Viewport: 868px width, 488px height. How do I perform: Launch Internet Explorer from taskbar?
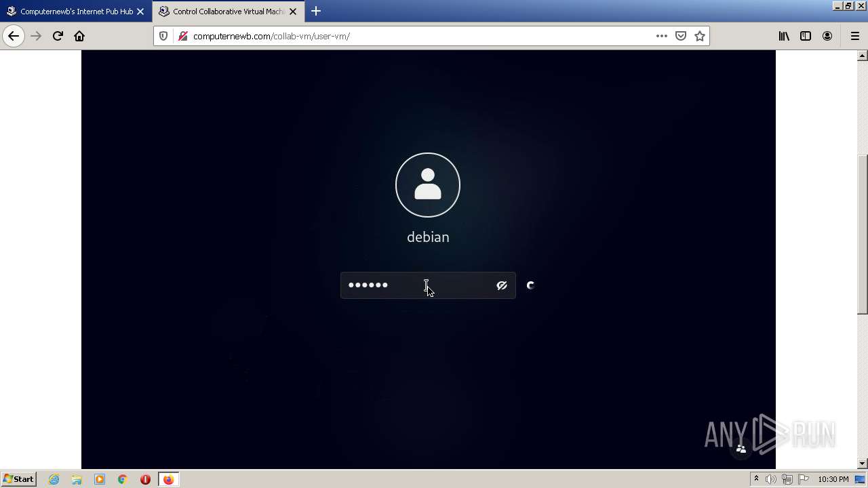tap(54, 479)
